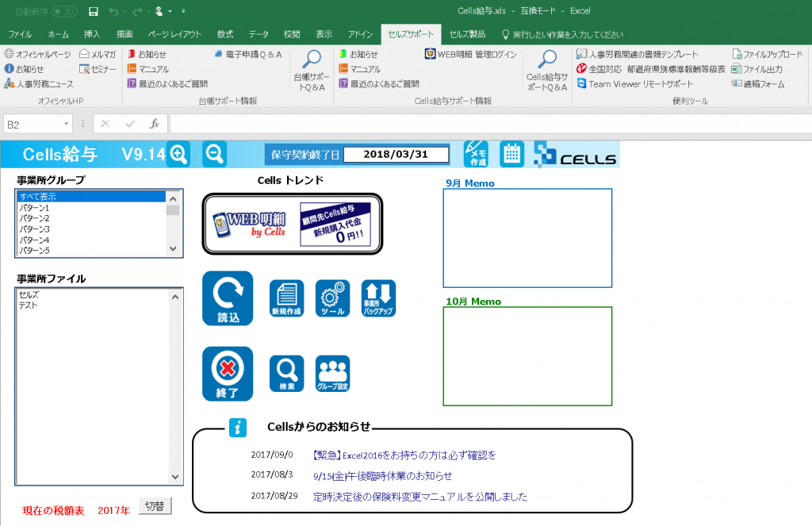Click the CELLS logo in header
This screenshot has width=812, height=526.
click(x=576, y=155)
